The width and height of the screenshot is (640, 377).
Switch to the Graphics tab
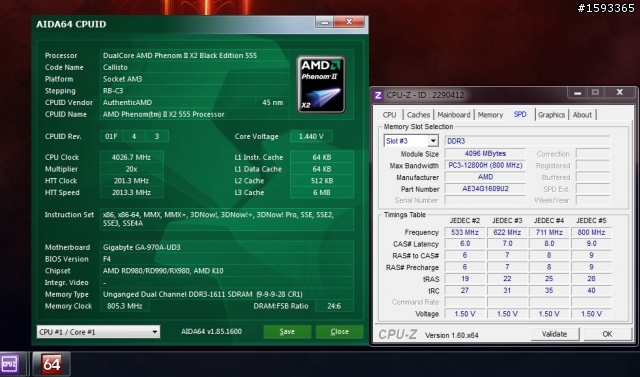tap(551, 115)
